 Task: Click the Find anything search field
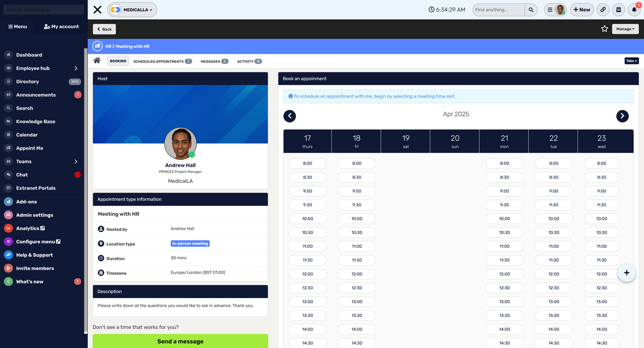(499, 10)
